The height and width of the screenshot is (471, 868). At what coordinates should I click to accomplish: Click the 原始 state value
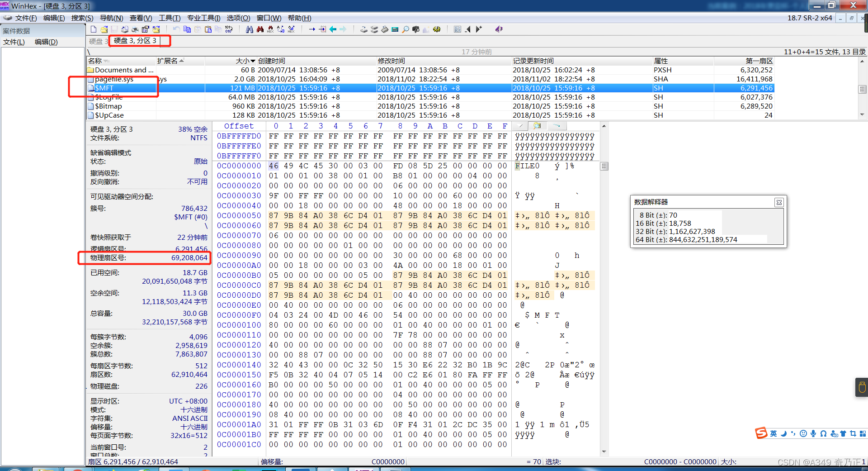pos(201,162)
